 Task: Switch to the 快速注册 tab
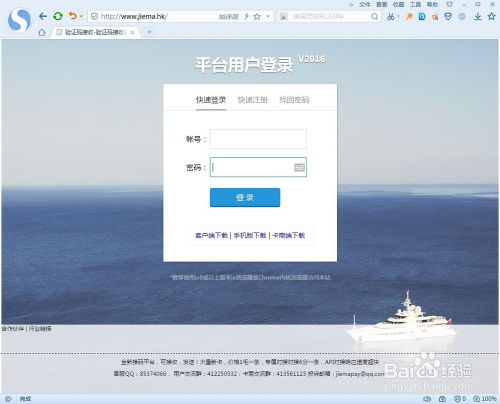click(253, 100)
